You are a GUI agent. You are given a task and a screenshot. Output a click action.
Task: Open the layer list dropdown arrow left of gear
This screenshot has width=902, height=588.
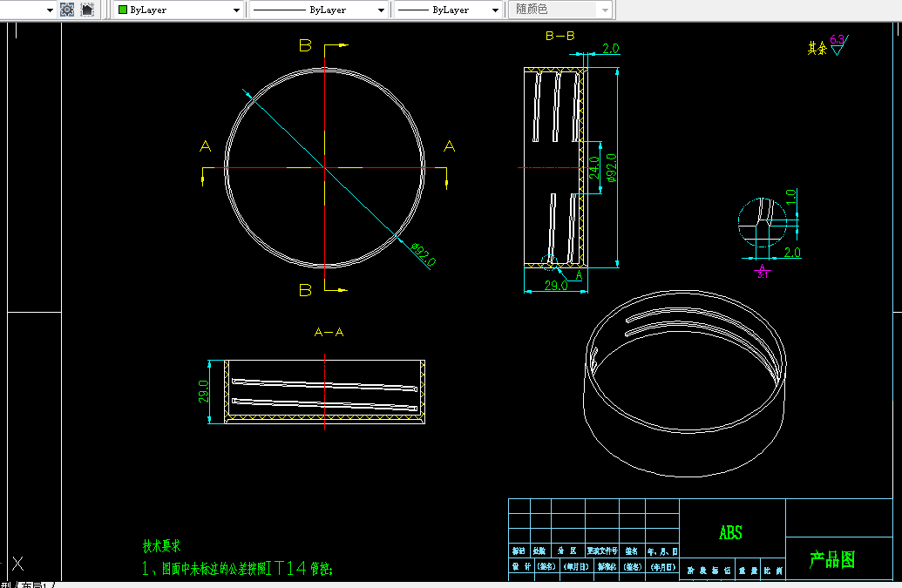50,10
